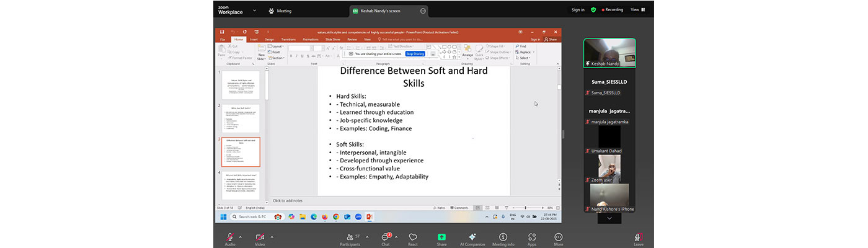Open the More options menu

[x=559, y=239]
